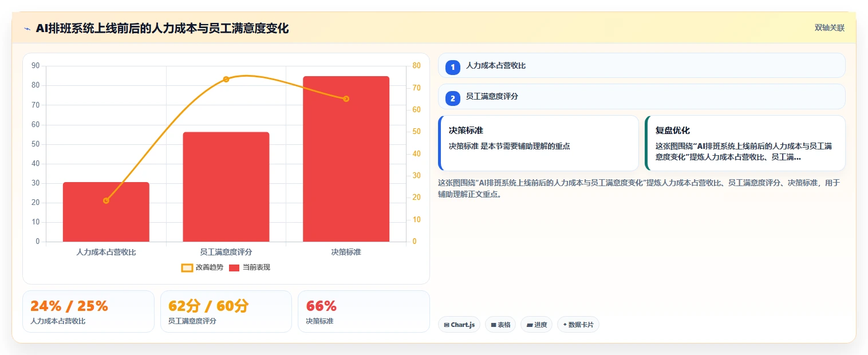Click left axis value 90
The image size is (868, 355).
pyautogui.click(x=35, y=66)
